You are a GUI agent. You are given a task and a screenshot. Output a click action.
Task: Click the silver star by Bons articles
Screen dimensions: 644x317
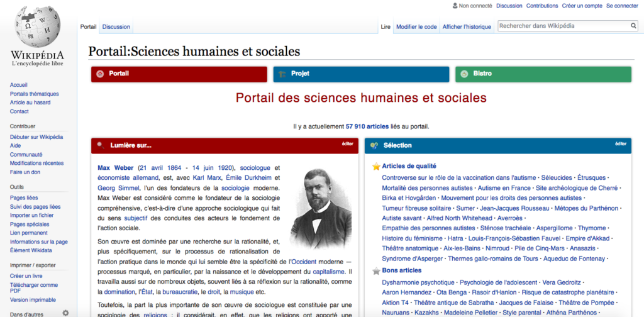(376, 270)
